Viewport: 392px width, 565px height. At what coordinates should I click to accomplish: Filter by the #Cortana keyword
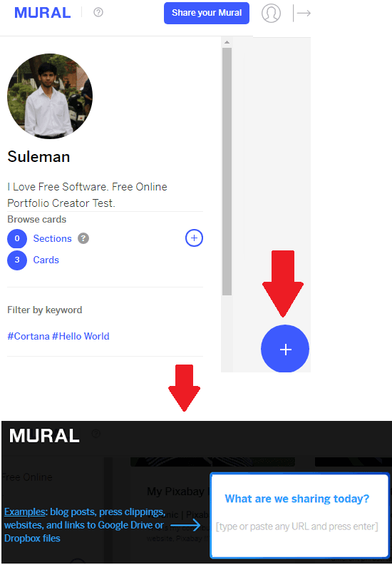tap(29, 336)
